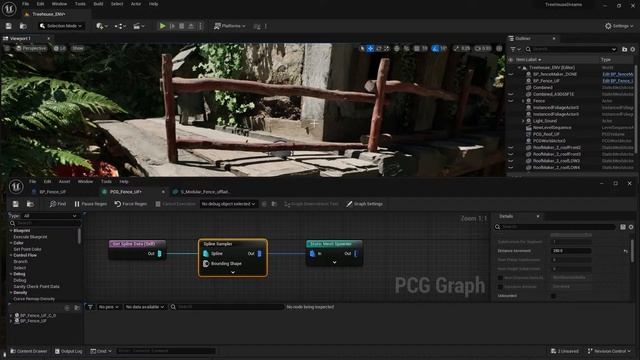Open the Platforms dropdown

(230, 26)
